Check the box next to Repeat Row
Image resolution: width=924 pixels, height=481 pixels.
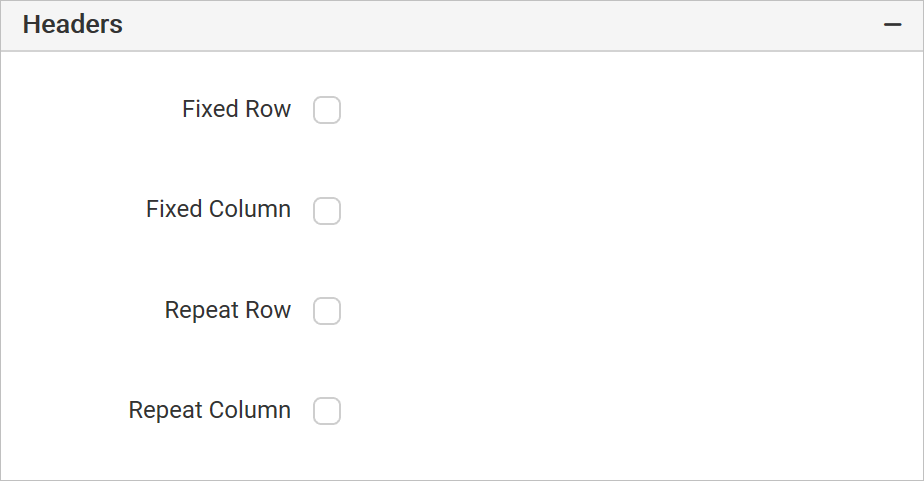327,311
